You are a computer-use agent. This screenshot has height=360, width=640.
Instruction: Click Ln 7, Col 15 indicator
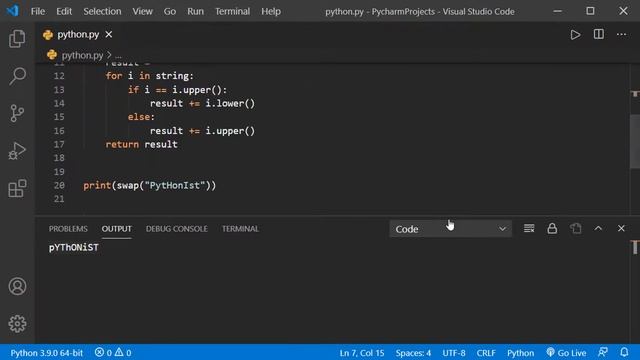point(362,353)
